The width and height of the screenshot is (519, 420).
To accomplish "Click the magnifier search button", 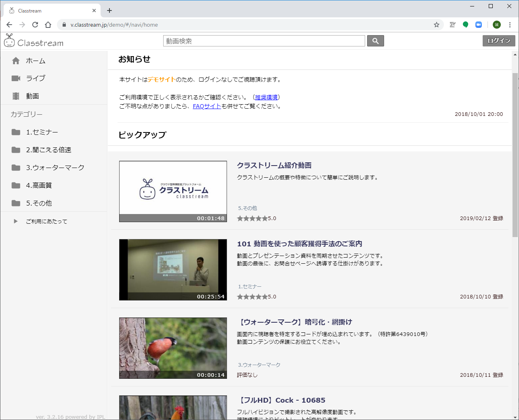I will click(x=376, y=41).
